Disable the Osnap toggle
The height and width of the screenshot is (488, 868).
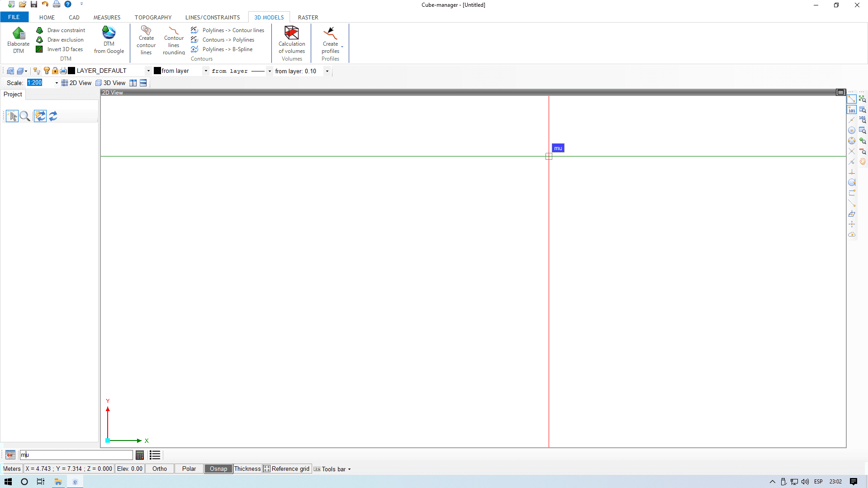tap(218, 469)
